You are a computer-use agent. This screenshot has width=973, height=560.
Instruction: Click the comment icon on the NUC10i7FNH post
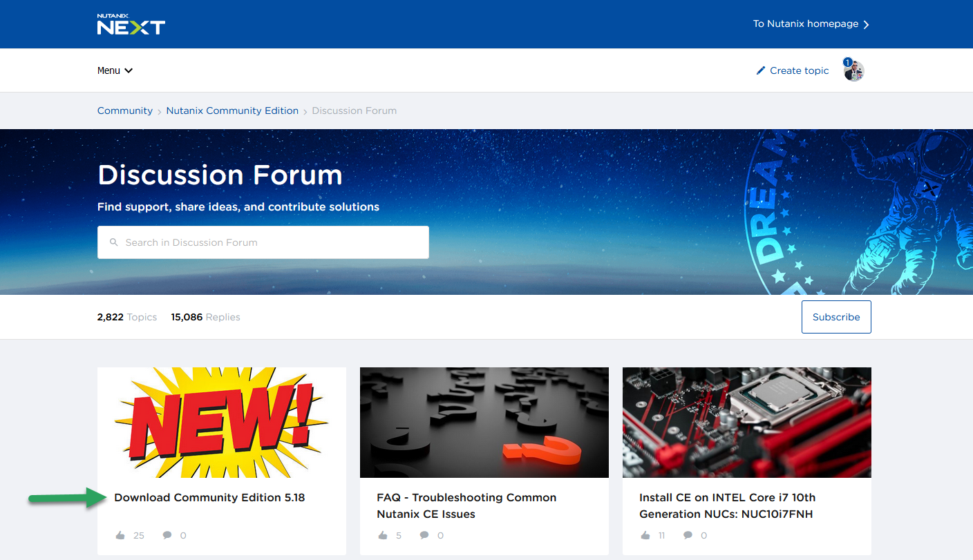tap(688, 535)
